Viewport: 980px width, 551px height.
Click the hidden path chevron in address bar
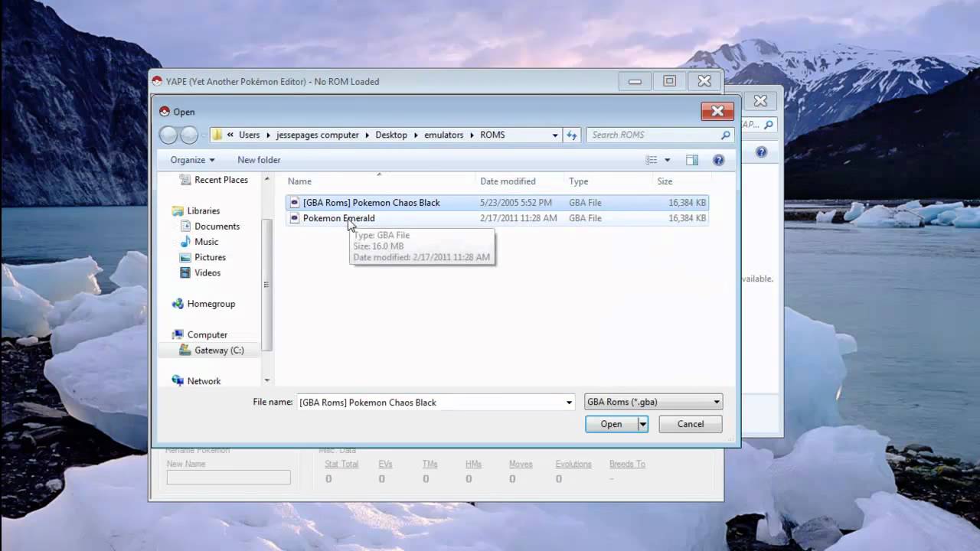230,135
